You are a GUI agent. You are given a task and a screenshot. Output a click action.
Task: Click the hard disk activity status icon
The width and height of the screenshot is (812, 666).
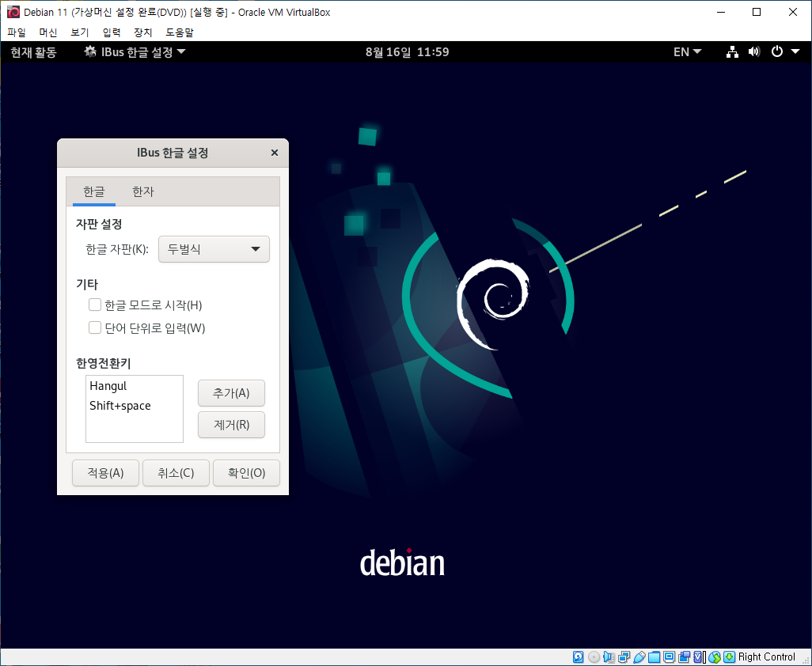coord(579,657)
